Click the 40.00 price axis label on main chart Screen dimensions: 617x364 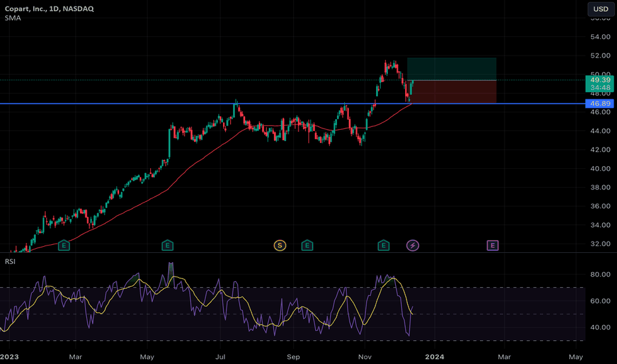click(600, 168)
